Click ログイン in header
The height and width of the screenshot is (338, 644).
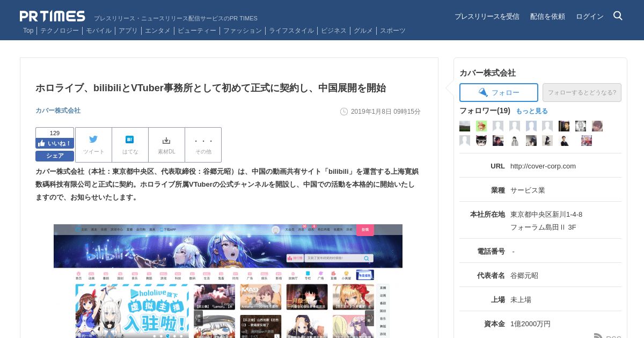pos(590,17)
